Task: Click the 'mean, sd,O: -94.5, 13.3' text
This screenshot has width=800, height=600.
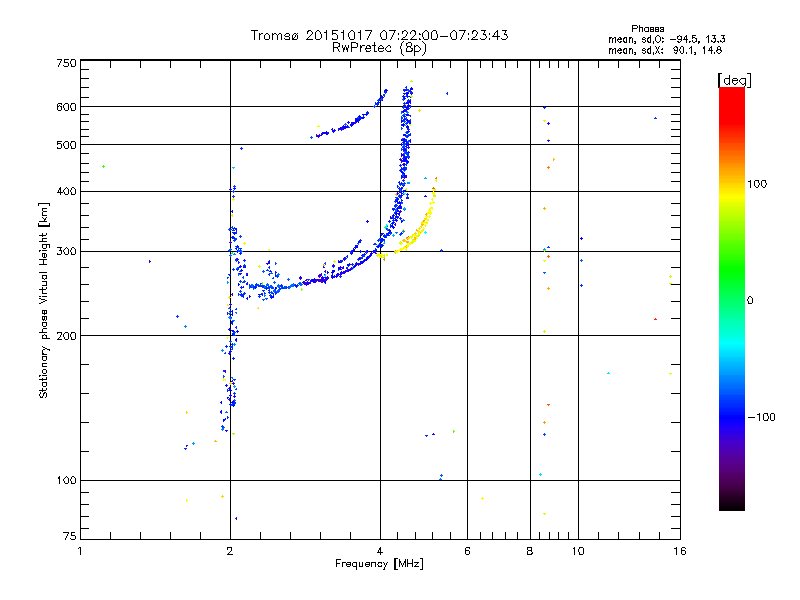Action: (x=666, y=39)
